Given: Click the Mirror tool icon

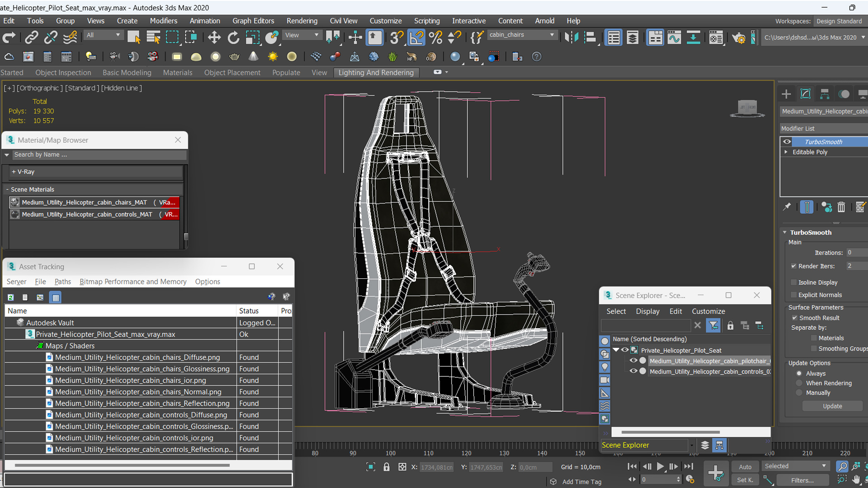Looking at the screenshot, I should (571, 38).
